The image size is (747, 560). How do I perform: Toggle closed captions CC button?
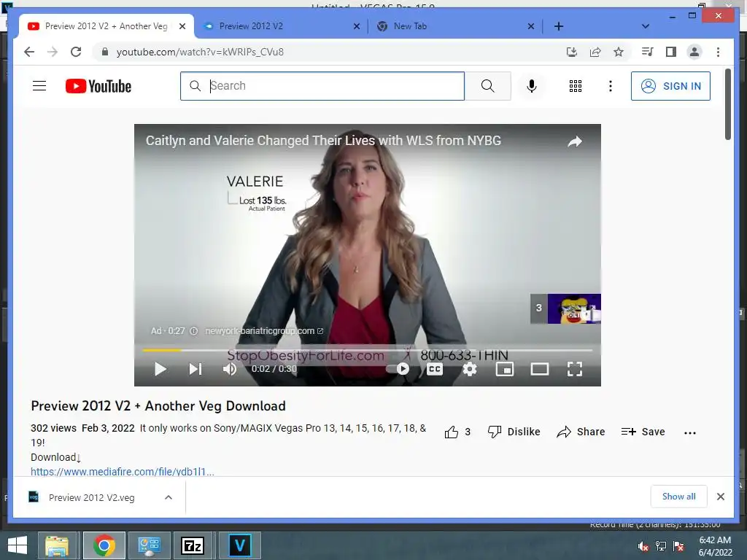pos(435,369)
